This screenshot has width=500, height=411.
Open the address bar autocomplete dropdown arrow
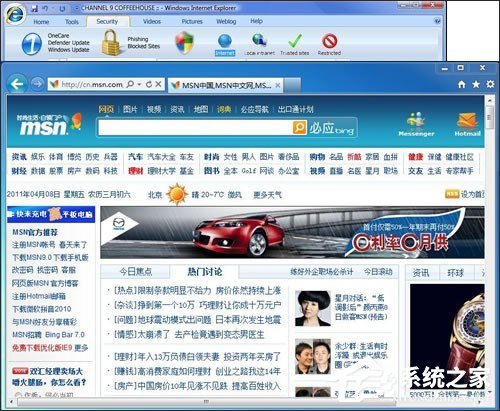[x=139, y=84]
